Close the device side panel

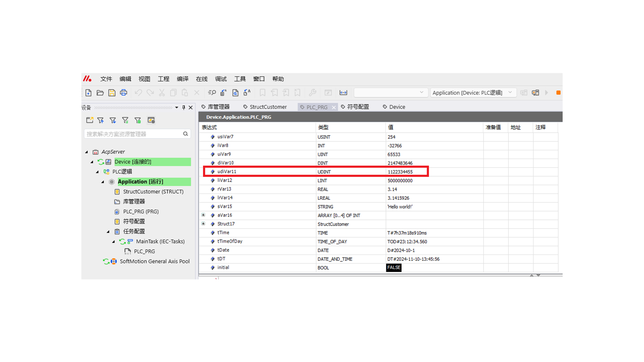pos(191,108)
